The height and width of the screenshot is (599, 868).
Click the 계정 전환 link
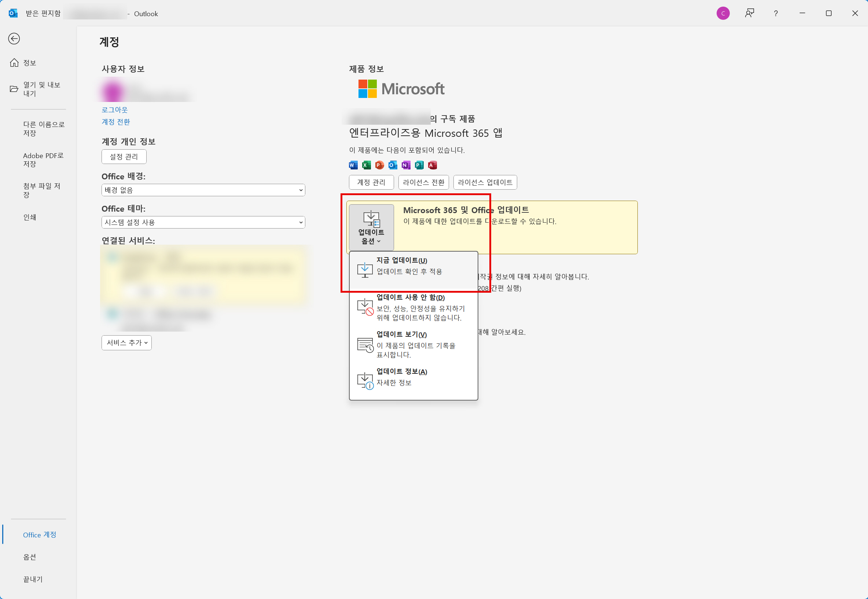tap(116, 122)
